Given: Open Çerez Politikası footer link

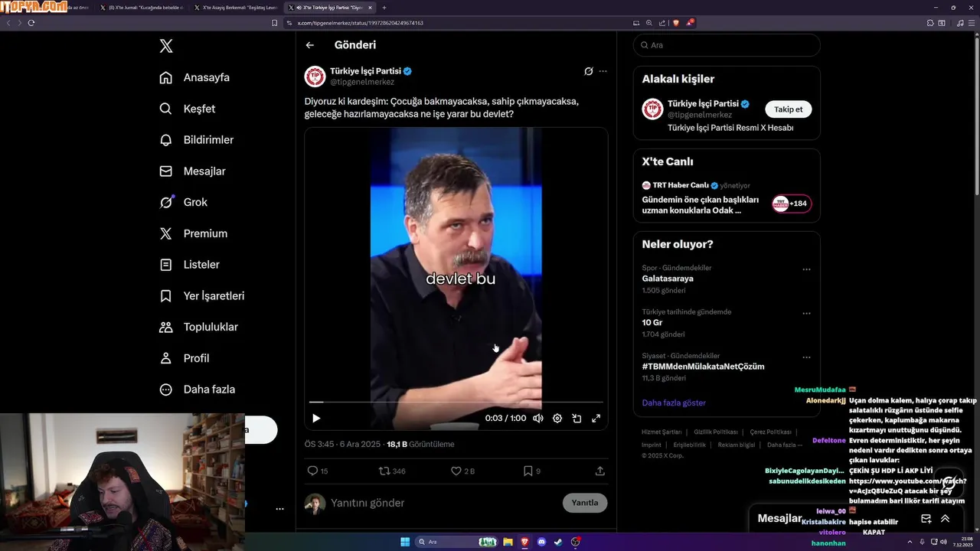Looking at the screenshot, I should (771, 432).
